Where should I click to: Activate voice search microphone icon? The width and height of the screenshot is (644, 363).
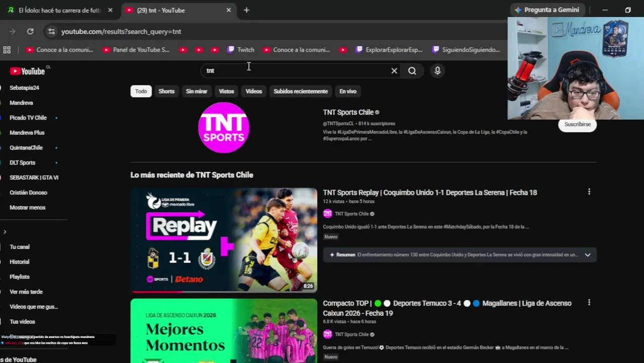click(437, 71)
